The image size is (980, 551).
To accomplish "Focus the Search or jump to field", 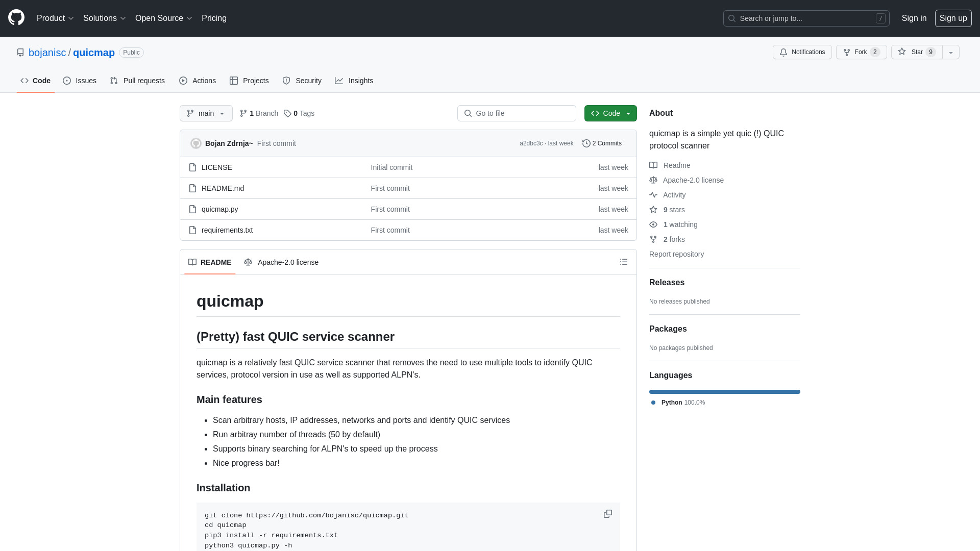I will click(x=806, y=18).
